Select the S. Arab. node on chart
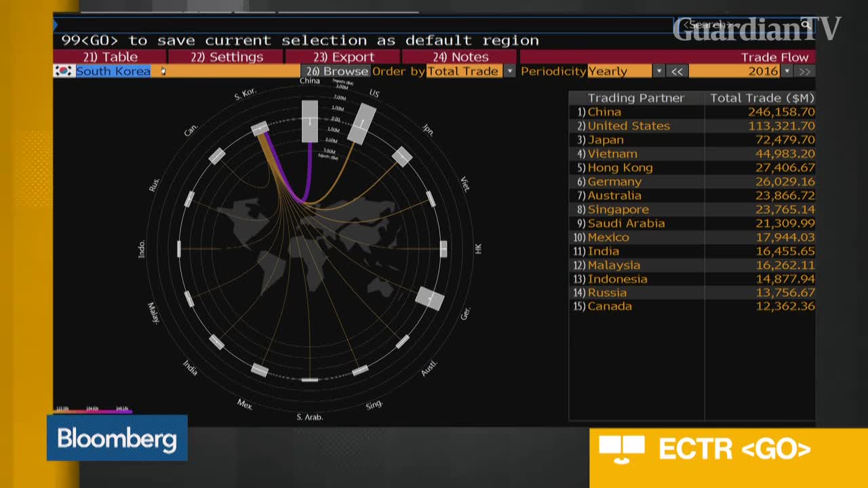This screenshot has width=868, height=488. (309, 380)
